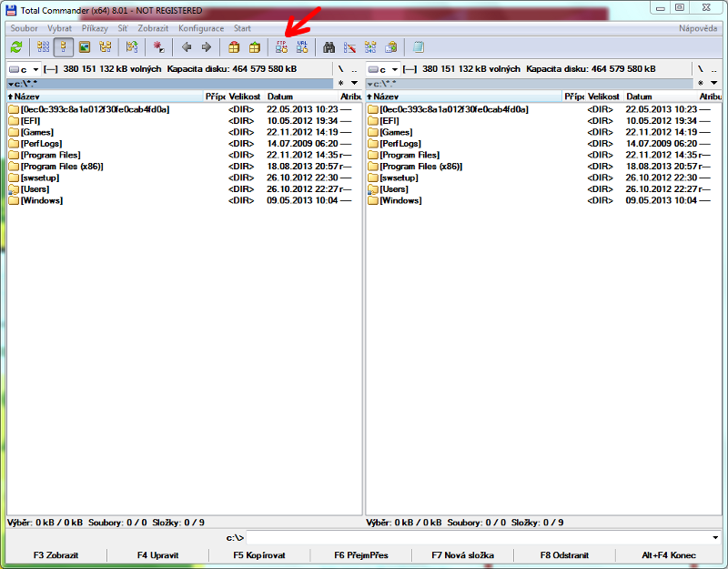Click F3 Zobrazit button

(56, 555)
